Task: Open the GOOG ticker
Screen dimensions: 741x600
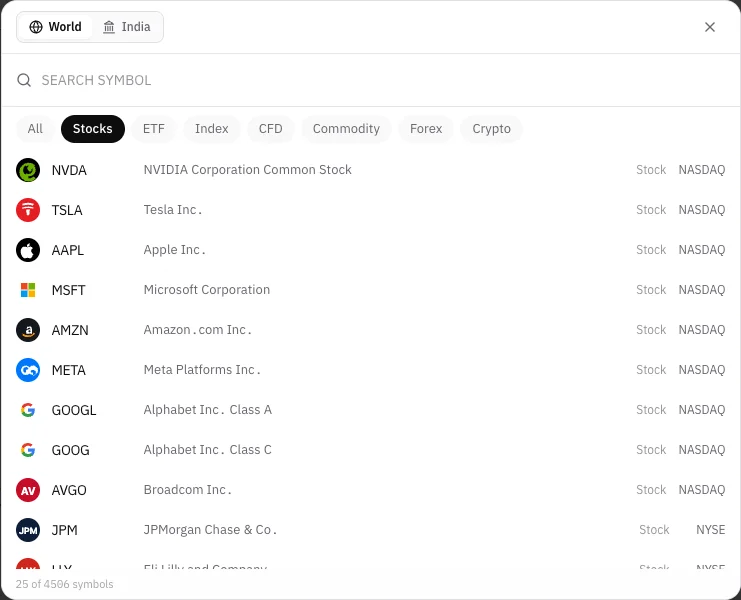Action: 70,450
